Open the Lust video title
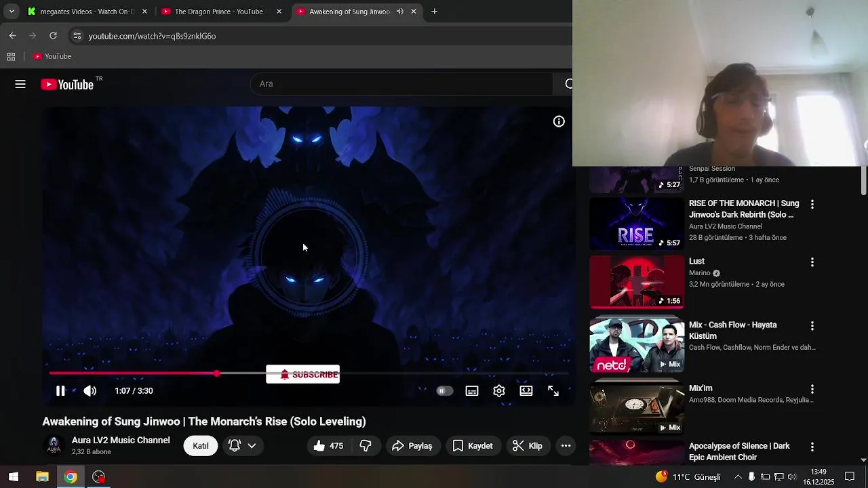 tap(696, 261)
